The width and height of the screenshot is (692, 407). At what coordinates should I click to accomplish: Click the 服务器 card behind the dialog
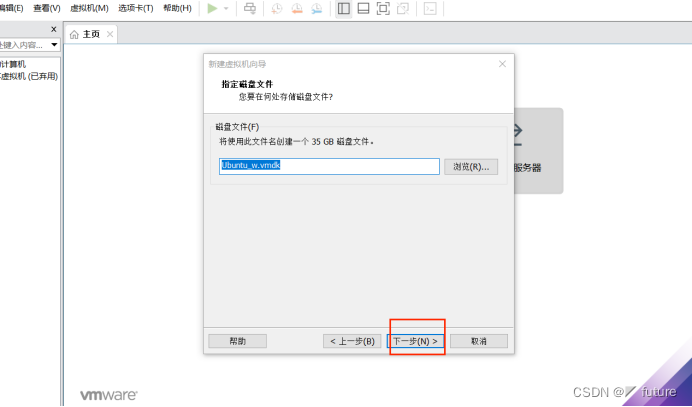tap(538, 151)
